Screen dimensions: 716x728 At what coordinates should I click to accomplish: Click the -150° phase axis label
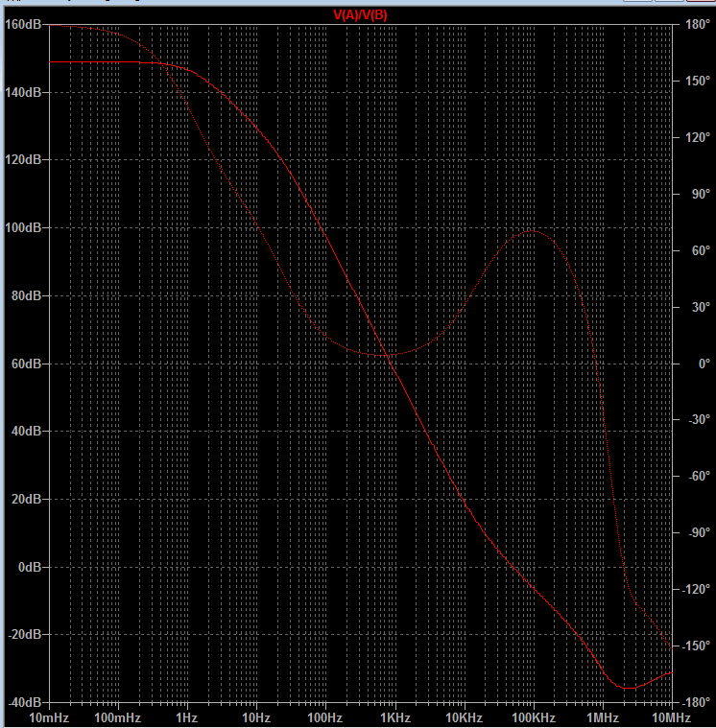coord(696,646)
